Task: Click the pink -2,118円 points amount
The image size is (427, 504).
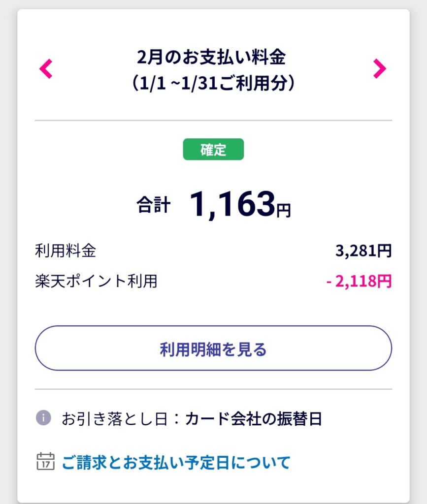Action: tap(359, 281)
